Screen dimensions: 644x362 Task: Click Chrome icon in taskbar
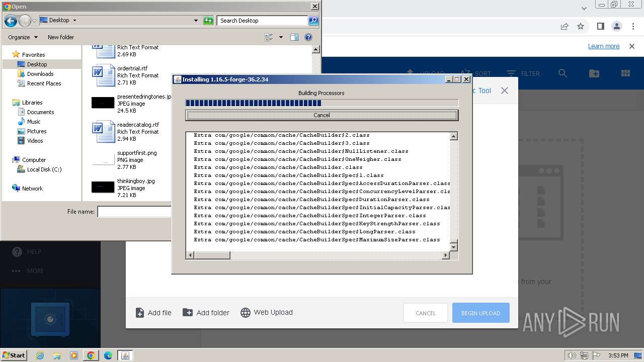[x=91, y=355]
